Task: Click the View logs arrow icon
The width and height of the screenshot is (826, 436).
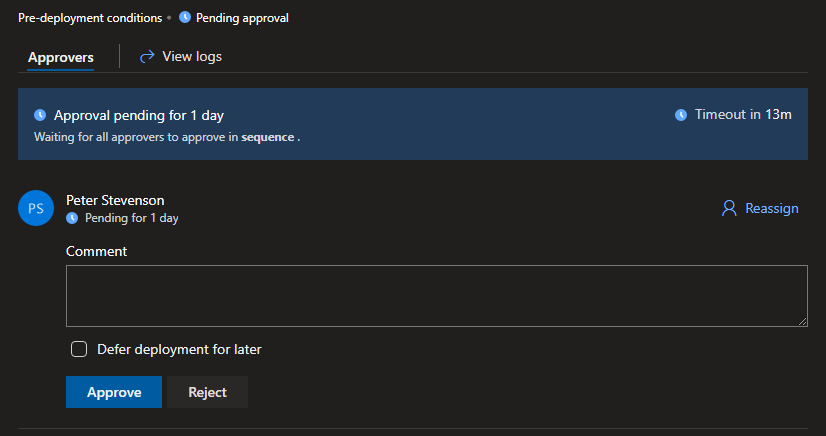Action: coord(147,56)
